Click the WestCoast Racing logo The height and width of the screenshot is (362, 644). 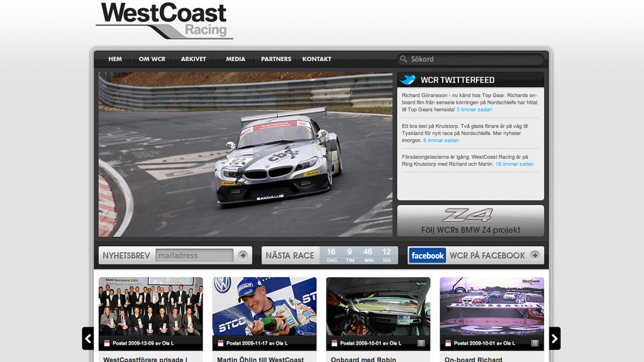pyautogui.click(x=164, y=21)
